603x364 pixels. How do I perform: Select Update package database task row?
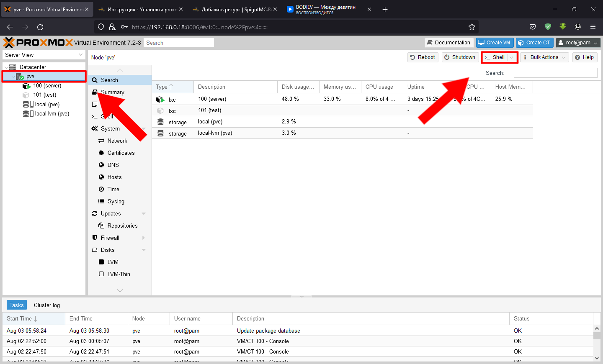pyautogui.click(x=298, y=331)
